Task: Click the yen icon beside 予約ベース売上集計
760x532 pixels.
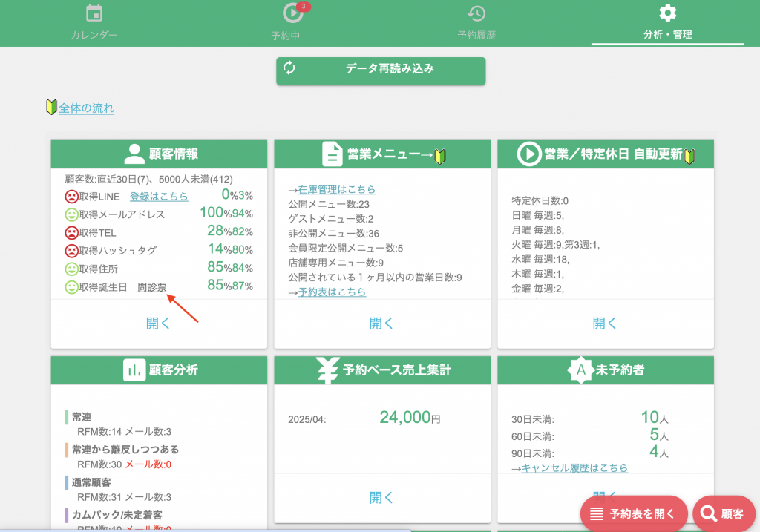Action: (x=327, y=370)
